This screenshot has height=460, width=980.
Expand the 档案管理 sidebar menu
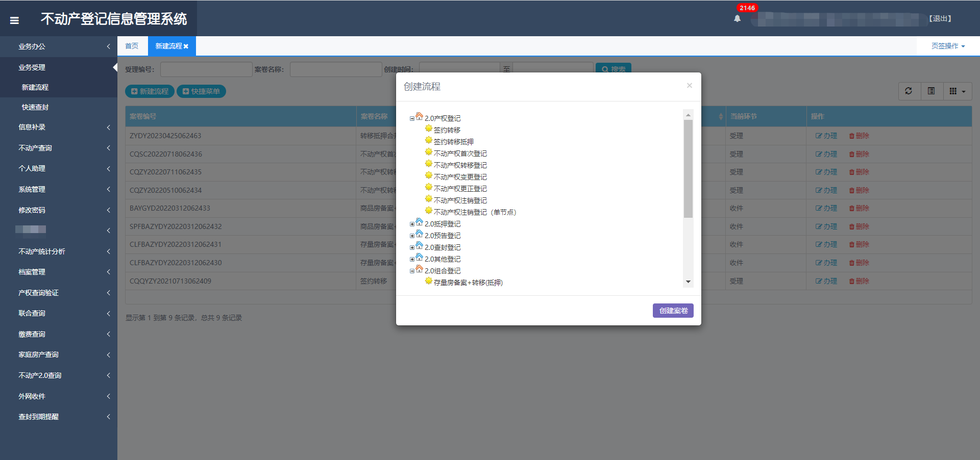pyautogui.click(x=59, y=272)
